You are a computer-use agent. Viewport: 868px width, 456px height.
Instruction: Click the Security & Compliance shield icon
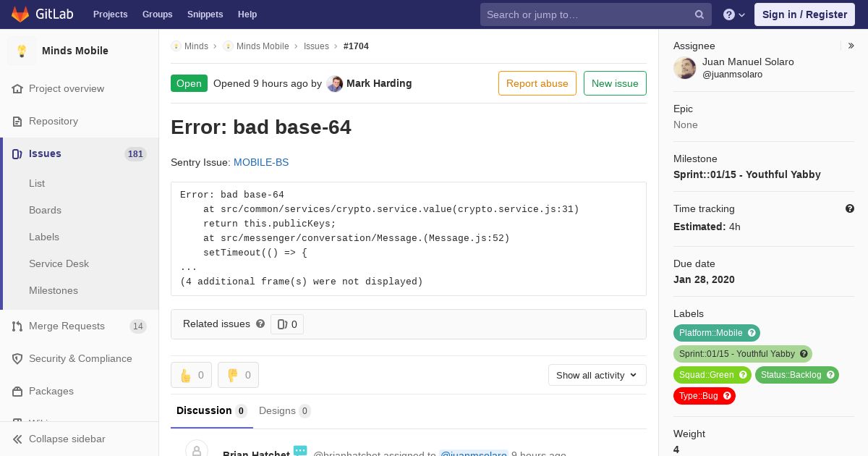[17, 358]
